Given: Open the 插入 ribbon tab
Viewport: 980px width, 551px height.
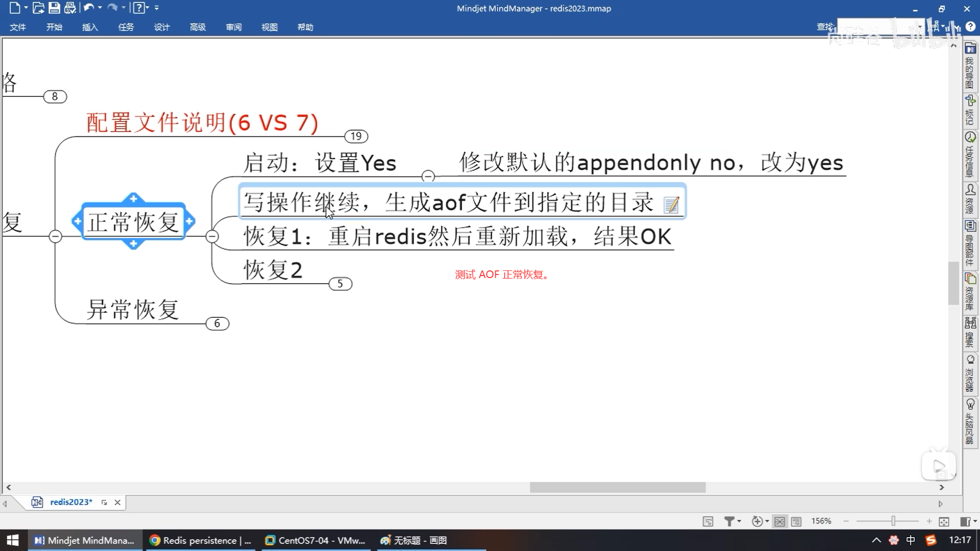Looking at the screenshot, I should pyautogui.click(x=90, y=27).
